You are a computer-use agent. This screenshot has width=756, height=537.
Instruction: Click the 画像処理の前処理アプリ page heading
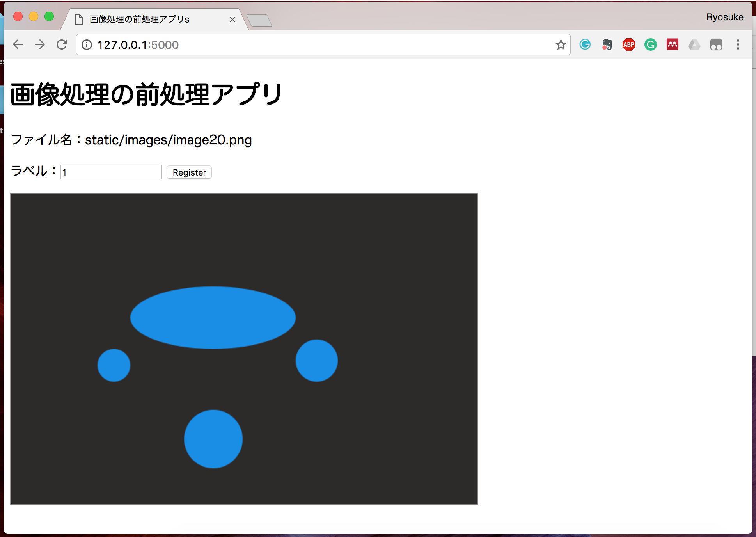point(146,94)
